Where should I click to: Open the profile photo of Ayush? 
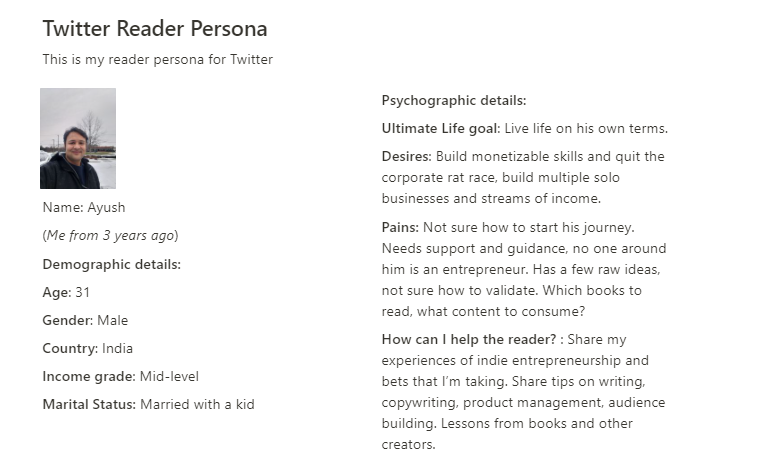[x=78, y=138]
